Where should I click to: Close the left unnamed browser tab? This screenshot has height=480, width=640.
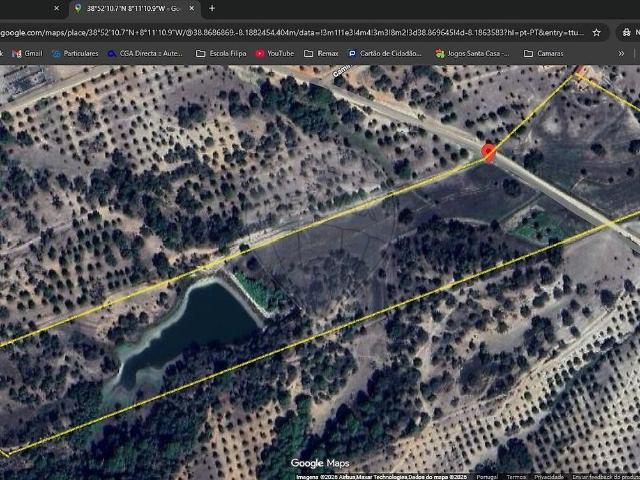point(57,8)
